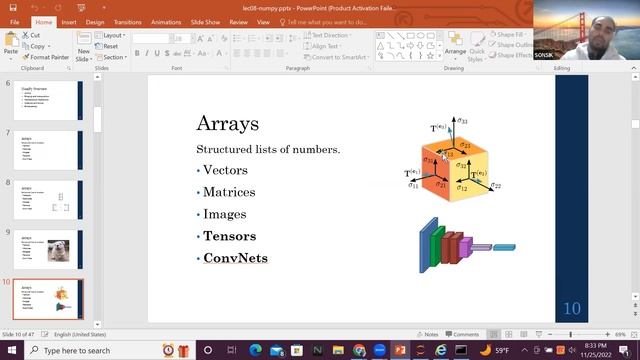Open Microsoft Edge from the taskbar
Viewport: 640px width, 360px height.
click(x=256, y=350)
